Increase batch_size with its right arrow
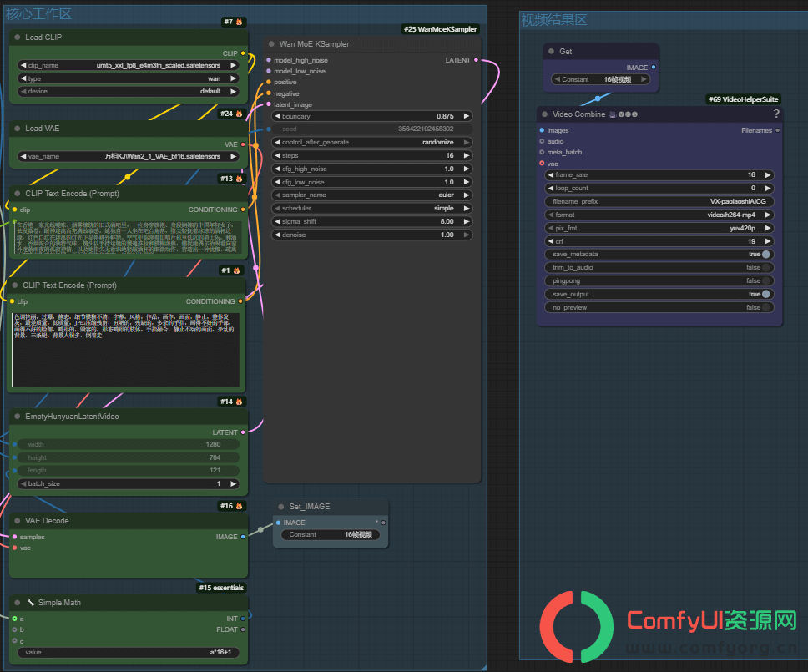The height and width of the screenshot is (672, 808). [x=234, y=484]
